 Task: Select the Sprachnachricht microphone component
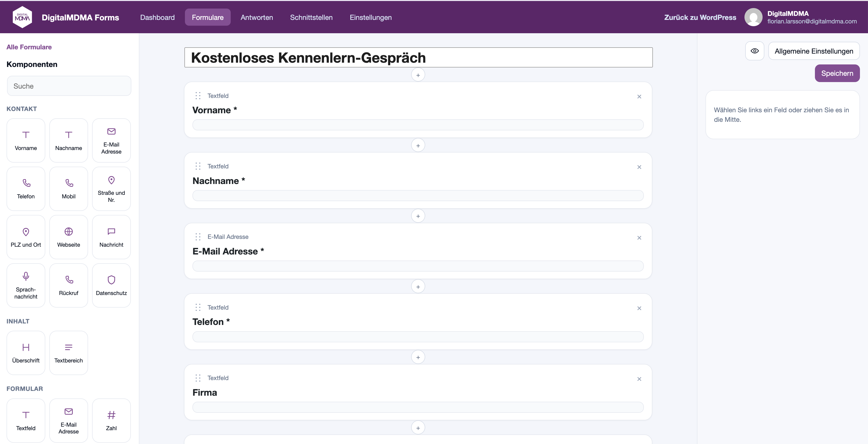(x=26, y=285)
